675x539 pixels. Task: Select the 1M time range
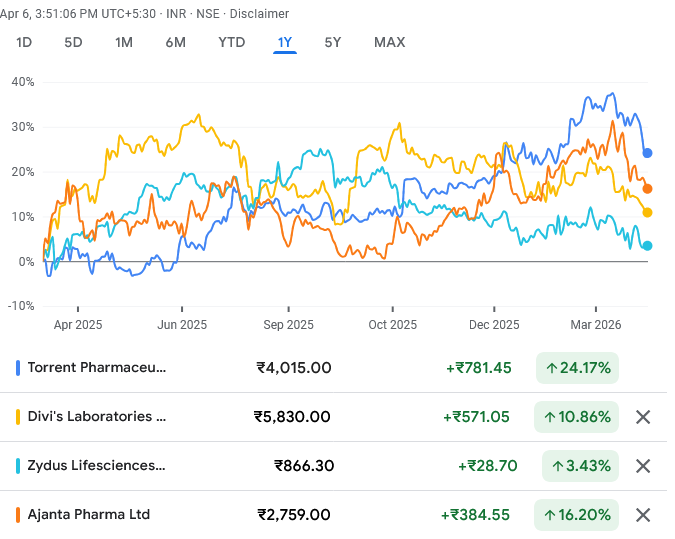(x=124, y=42)
